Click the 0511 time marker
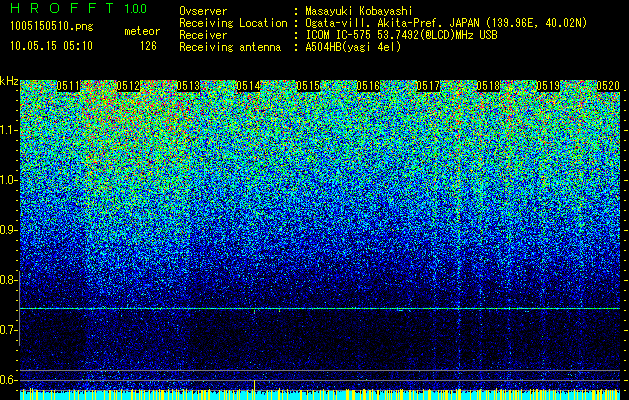629x400 pixels. pyautogui.click(x=68, y=86)
